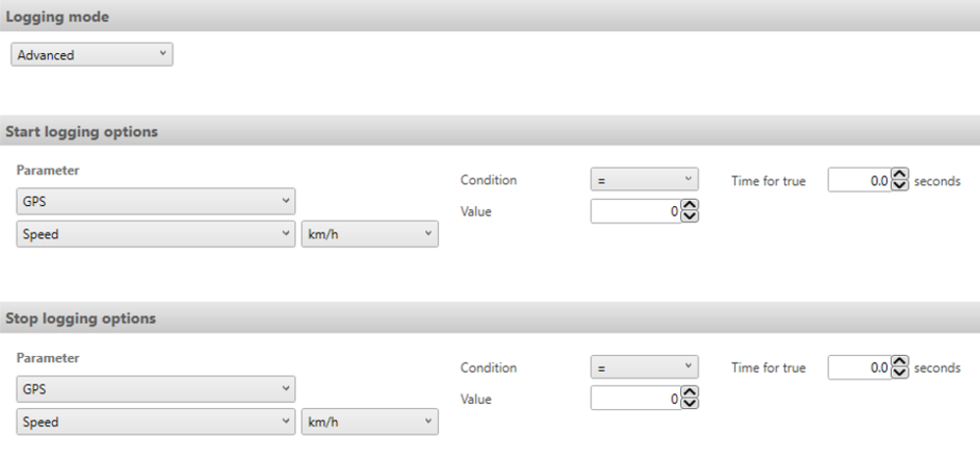Click Stop logging Value input field

coord(636,398)
